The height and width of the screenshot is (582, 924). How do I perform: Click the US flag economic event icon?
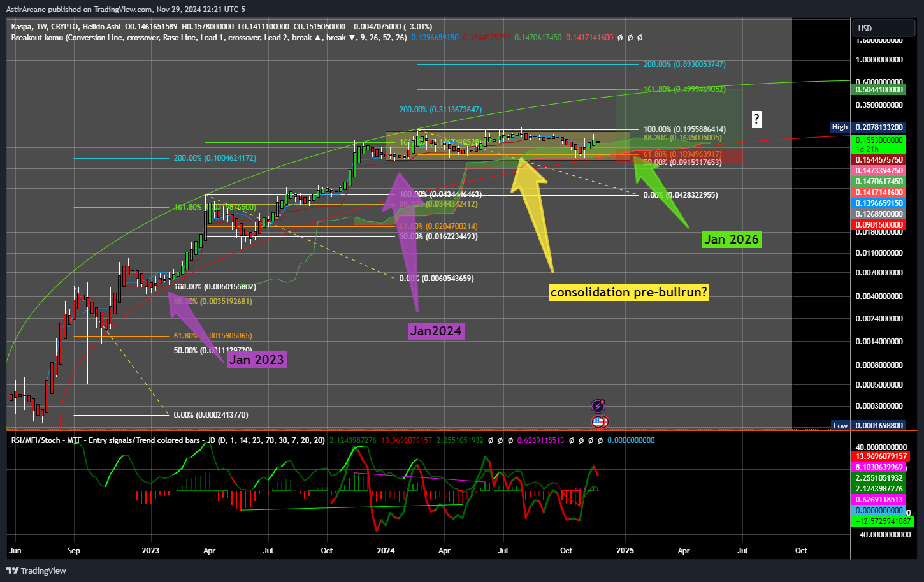(598, 421)
